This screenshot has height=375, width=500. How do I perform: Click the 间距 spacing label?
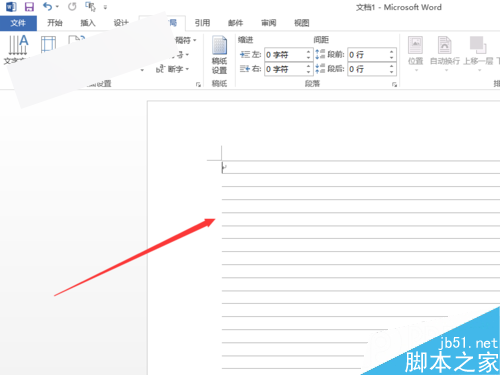pos(321,40)
